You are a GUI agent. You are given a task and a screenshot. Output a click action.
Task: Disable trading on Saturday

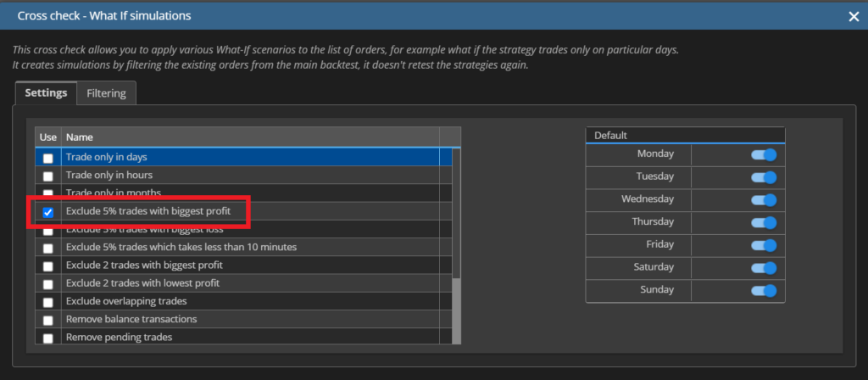(764, 268)
